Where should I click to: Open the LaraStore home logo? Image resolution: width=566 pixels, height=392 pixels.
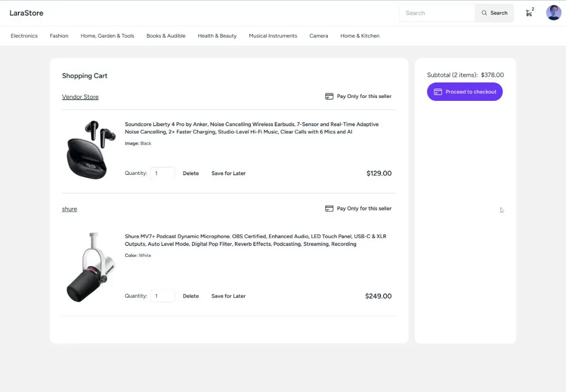(26, 13)
